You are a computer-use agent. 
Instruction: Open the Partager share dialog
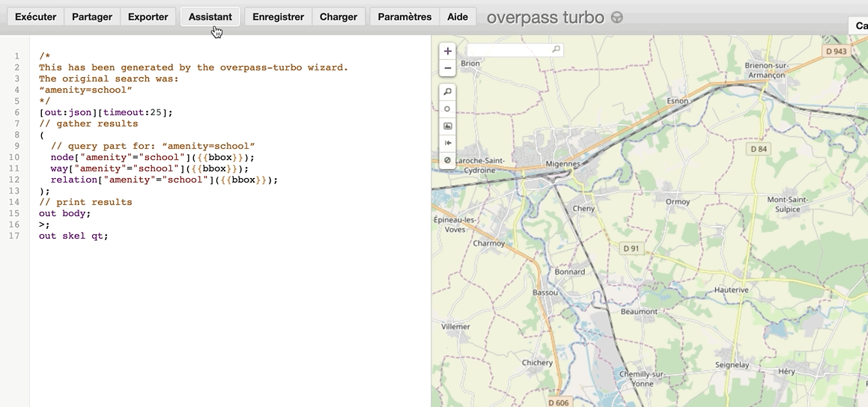pyautogui.click(x=92, y=16)
